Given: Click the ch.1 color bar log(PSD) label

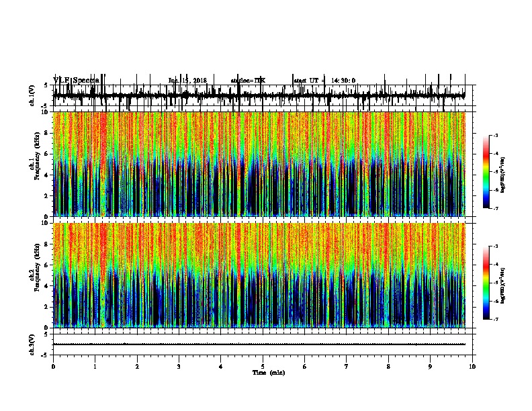Looking at the screenshot, I should pos(503,175).
